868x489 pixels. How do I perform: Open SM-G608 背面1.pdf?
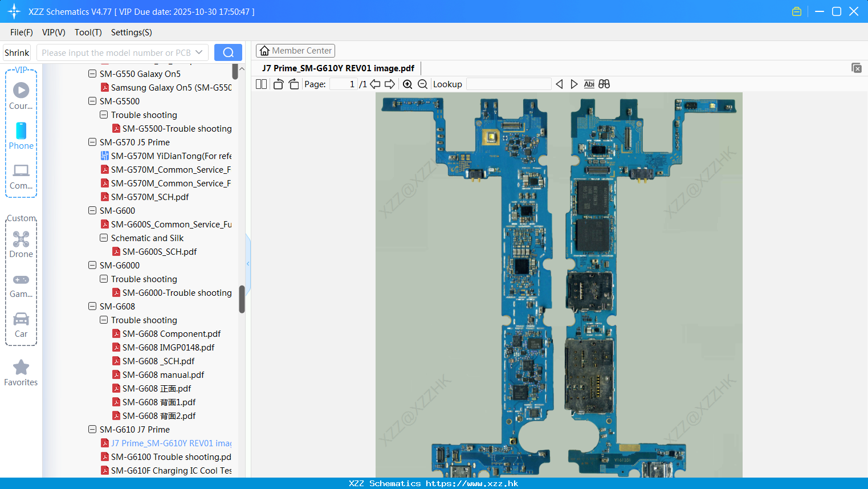[154, 402]
